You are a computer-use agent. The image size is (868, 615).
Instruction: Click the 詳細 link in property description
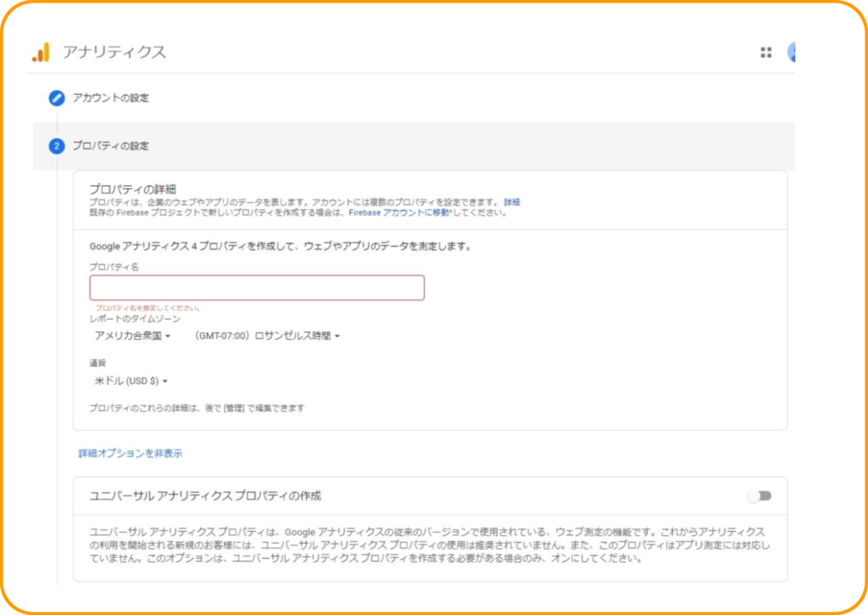(x=512, y=202)
